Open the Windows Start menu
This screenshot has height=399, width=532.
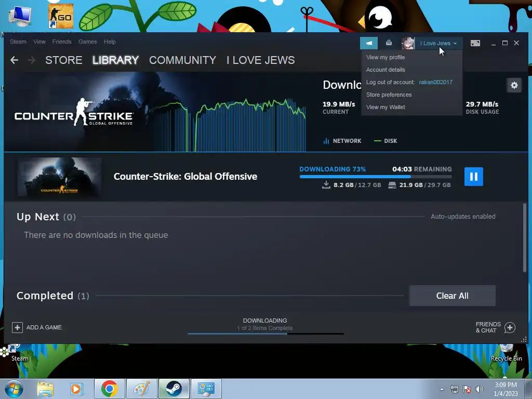pos(14,389)
